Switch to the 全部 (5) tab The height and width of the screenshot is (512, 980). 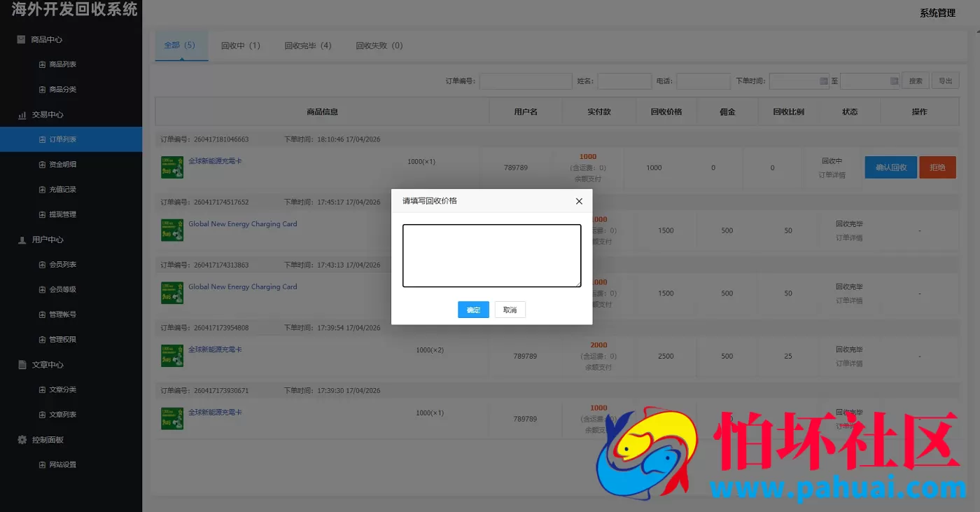[x=181, y=46]
